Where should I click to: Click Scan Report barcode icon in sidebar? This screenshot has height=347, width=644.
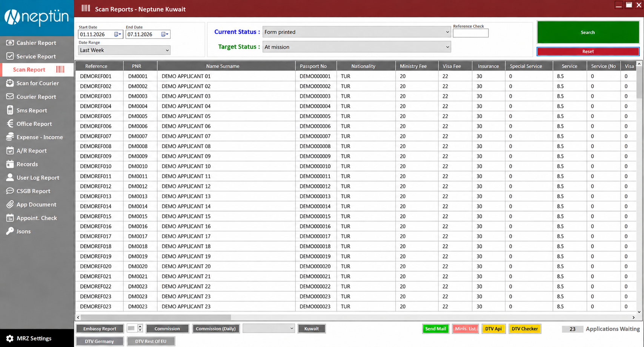(60, 69)
